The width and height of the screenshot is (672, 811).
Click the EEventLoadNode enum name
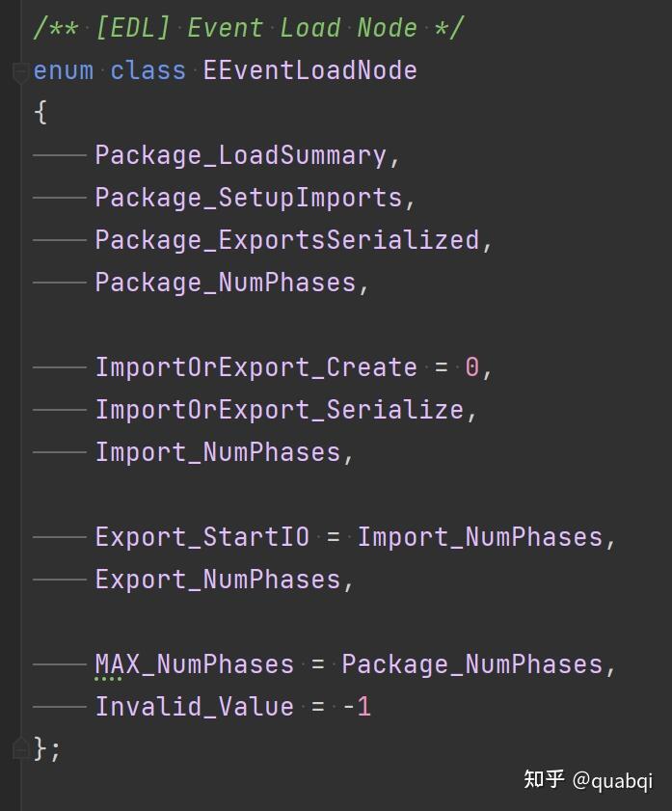pos(309,70)
